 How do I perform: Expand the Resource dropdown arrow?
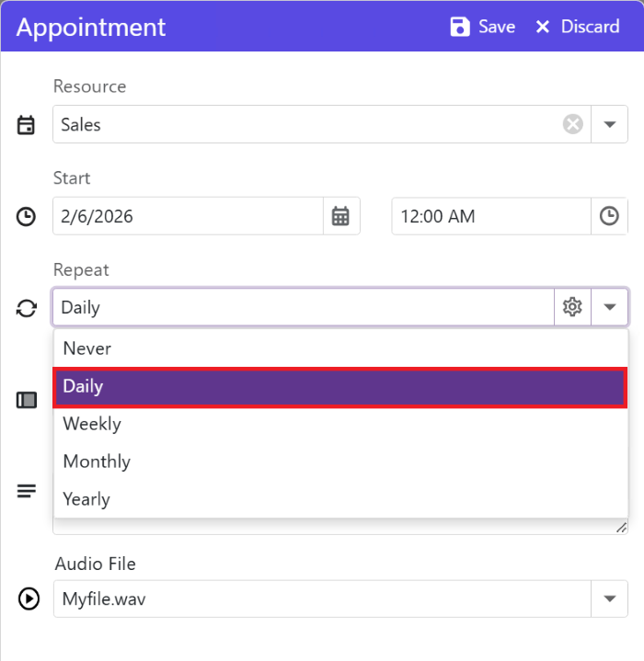point(609,124)
